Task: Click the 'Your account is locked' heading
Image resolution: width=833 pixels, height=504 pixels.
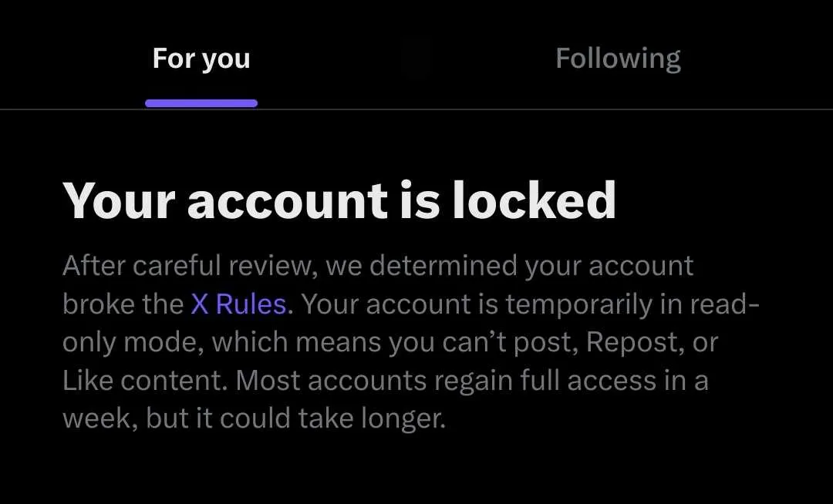Action: point(339,200)
